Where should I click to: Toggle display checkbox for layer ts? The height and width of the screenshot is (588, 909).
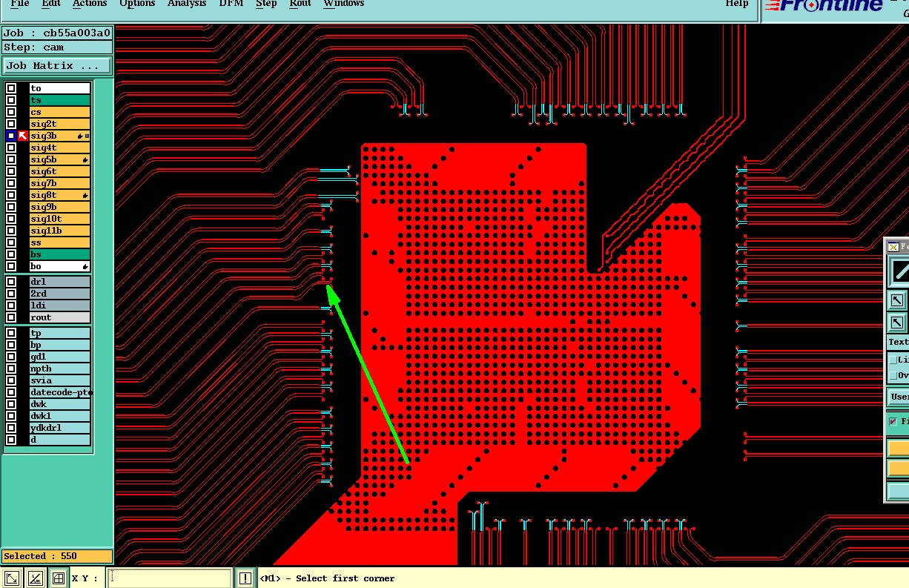pyautogui.click(x=11, y=100)
